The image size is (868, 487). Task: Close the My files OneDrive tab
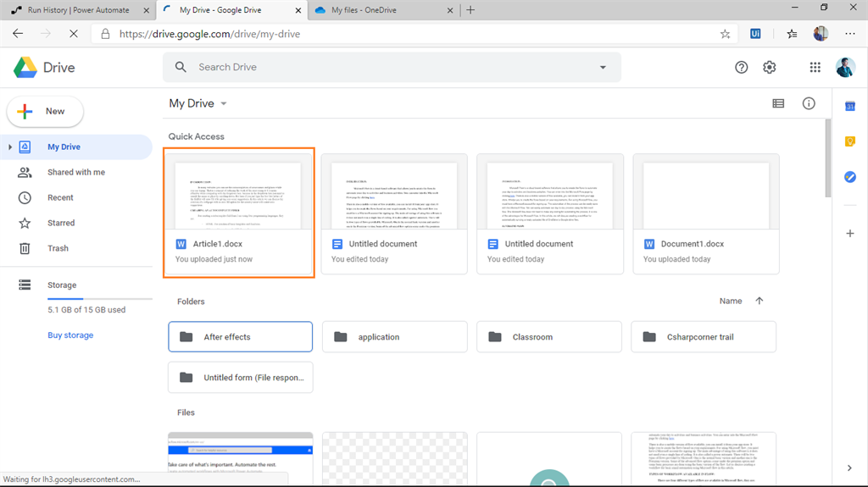(x=450, y=10)
